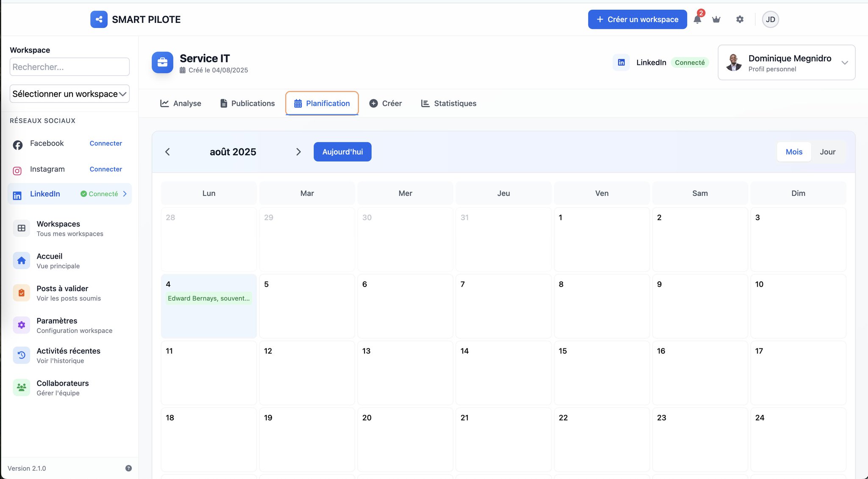
Task: Open settings gear in top bar
Action: click(740, 19)
